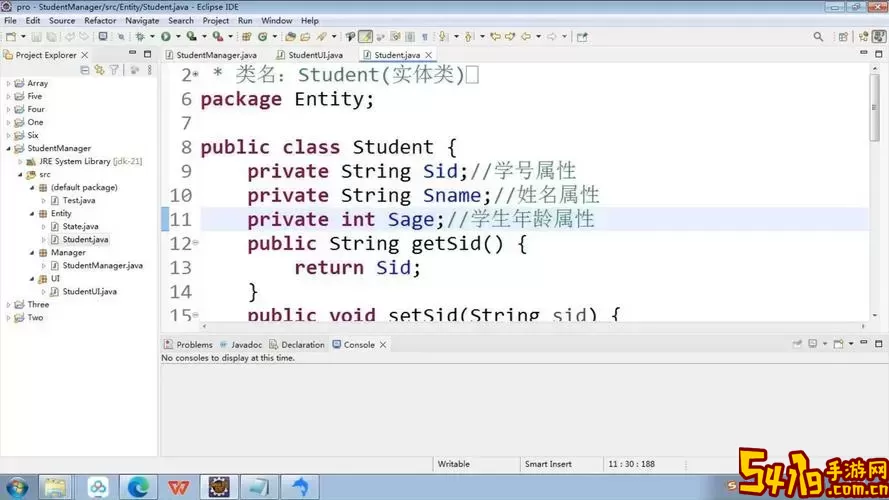This screenshot has height=500, width=889.
Task: Click the Open Perspective icon
Action: click(x=844, y=37)
